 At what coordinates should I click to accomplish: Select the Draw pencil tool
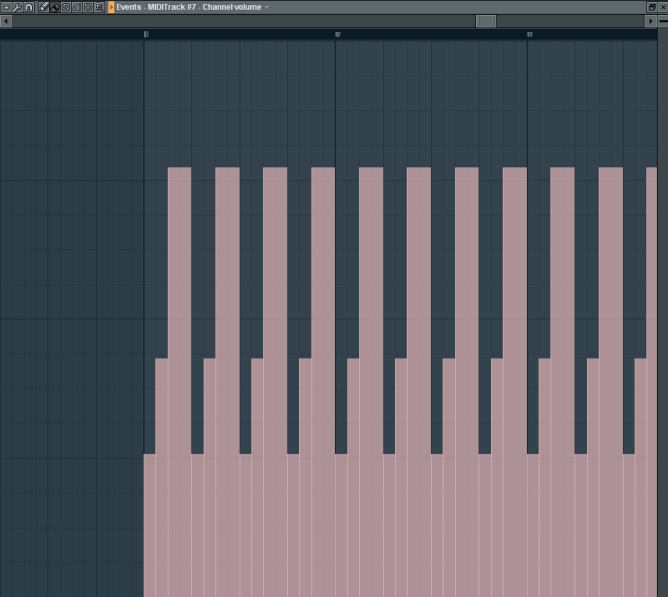point(43,7)
